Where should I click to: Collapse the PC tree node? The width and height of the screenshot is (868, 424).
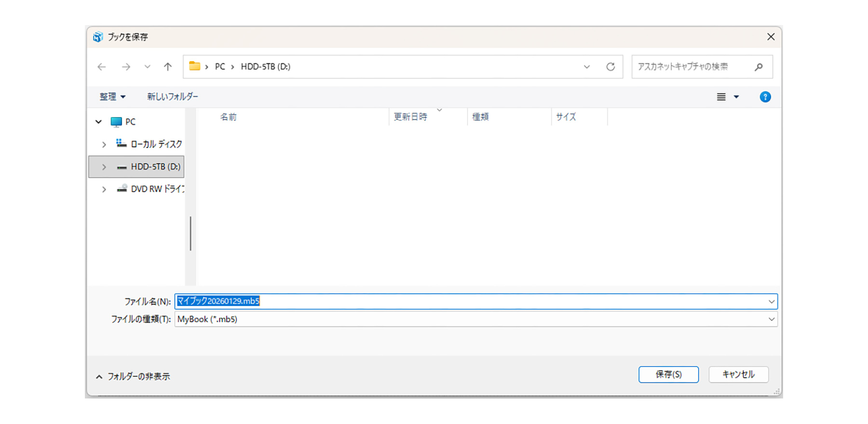pyautogui.click(x=98, y=122)
